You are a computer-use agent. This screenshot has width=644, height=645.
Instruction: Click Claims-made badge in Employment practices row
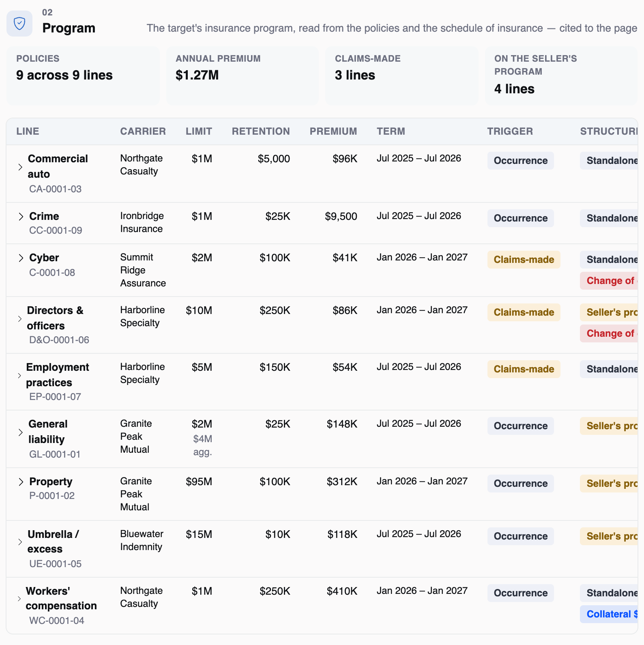pos(524,369)
